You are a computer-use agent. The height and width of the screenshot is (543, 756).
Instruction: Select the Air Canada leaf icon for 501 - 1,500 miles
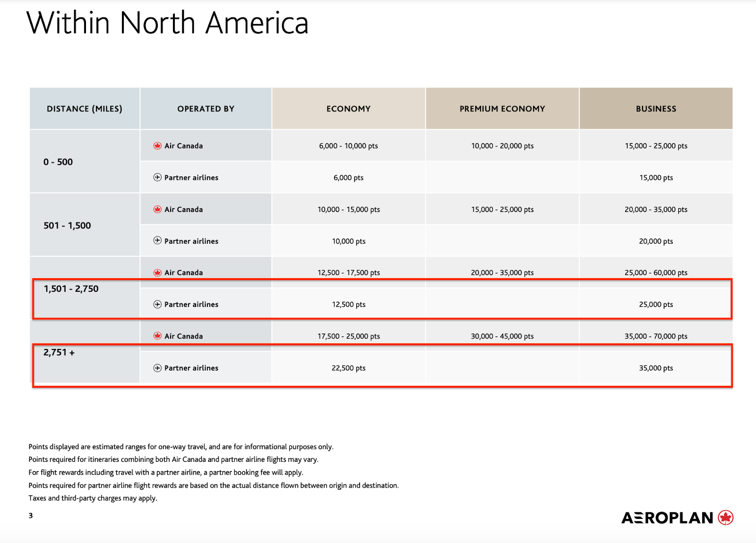[158, 210]
